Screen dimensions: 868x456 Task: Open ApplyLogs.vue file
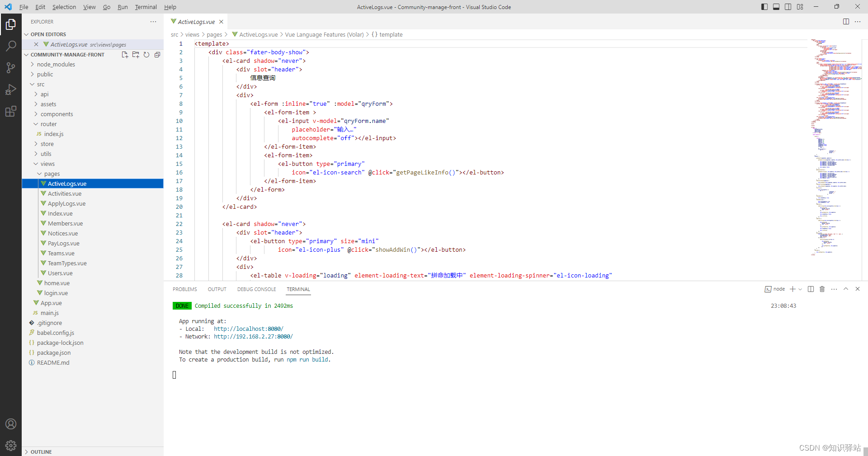pyautogui.click(x=93, y=204)
